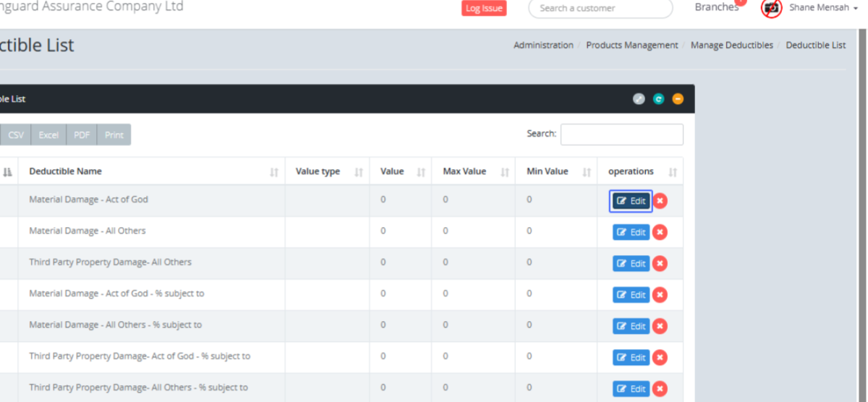
Task: Delete the Material Damage - All Others row
Action: pyautogui.click(x=660, y=232)
